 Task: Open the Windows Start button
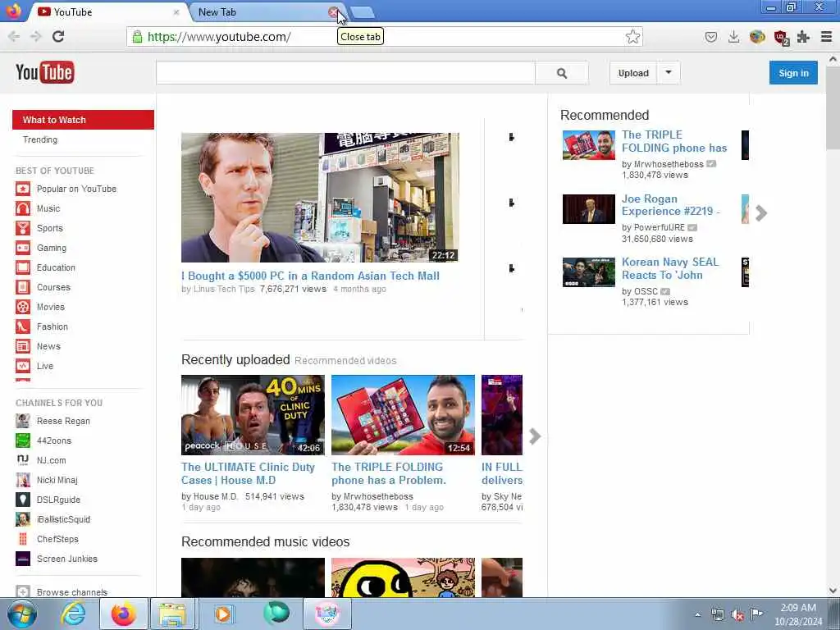(x=22, y=614)
